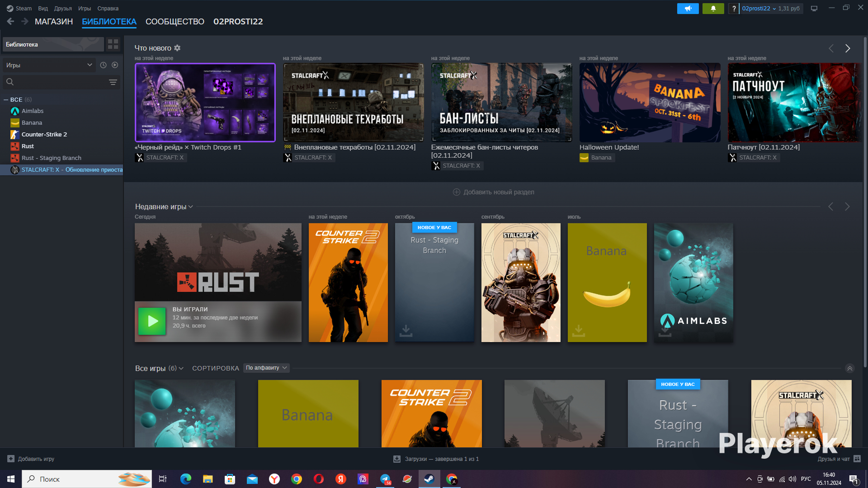Screen dimensions: 868x488
Task: Click the Add new section plus
Action: 456,192
